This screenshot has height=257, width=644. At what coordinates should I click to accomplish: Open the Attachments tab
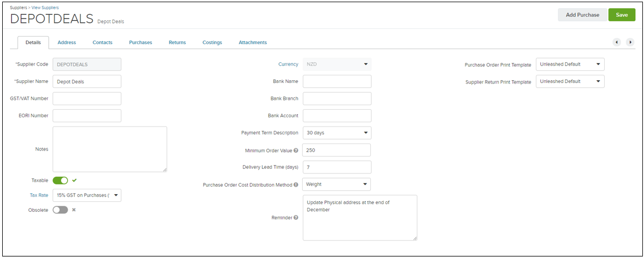(x=252, y=42)
